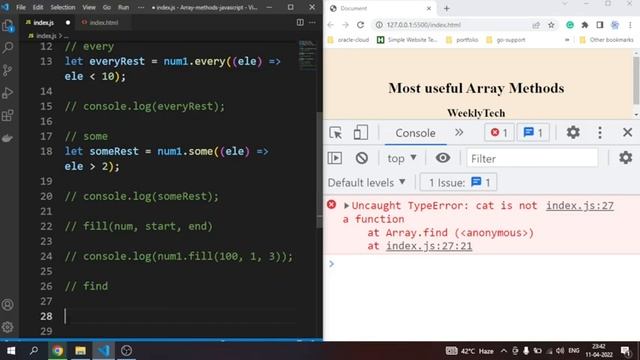Open the VS Code Explorer panel
Screen dimensions: 640x360
8,26
